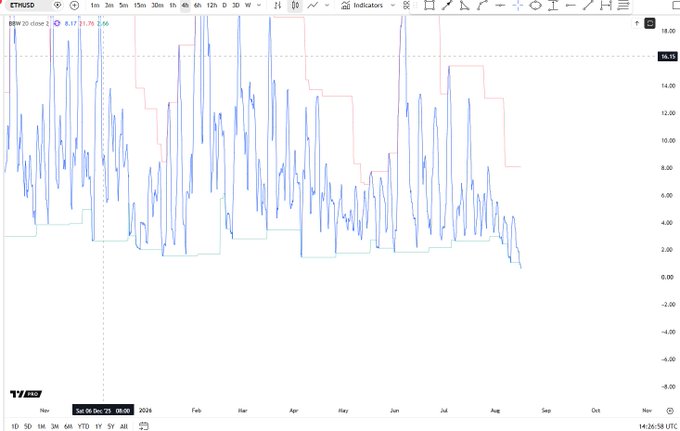
Task: Click the dark pane toggle button beside arrow
Action: 650,23
